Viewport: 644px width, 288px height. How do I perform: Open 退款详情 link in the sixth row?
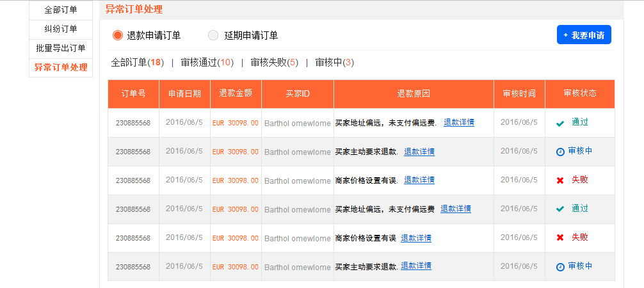pyautogui.click(x=416, y=266)
